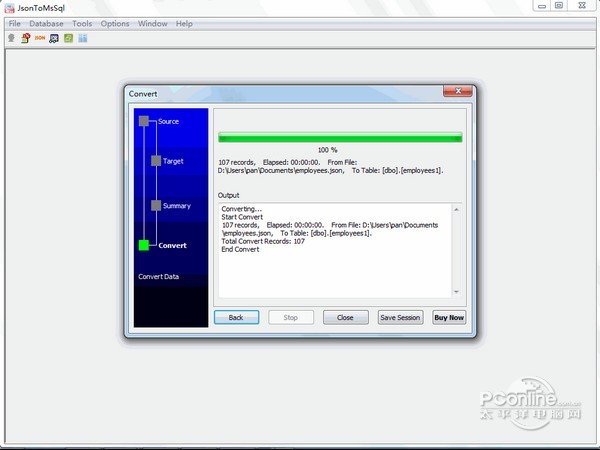Select the Source wizard step
The image size is (600, 450).
click(168, 121)
